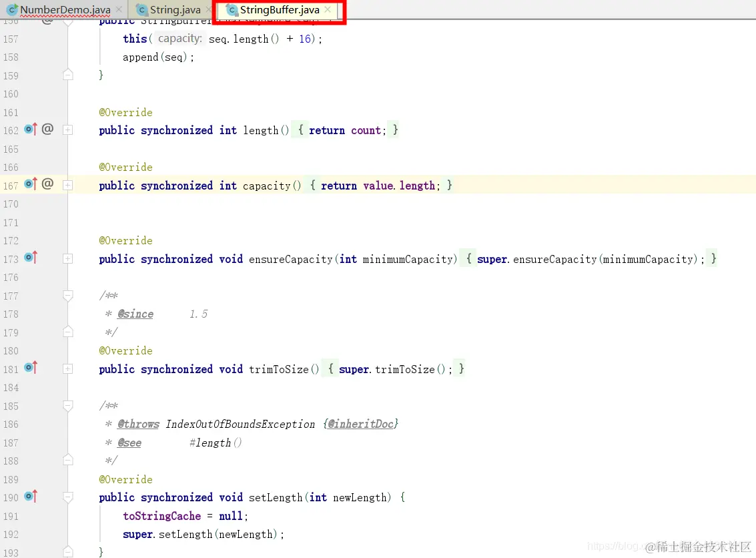Click the @since Javadoc tag
756x558 pixels.
coord(135,314)
